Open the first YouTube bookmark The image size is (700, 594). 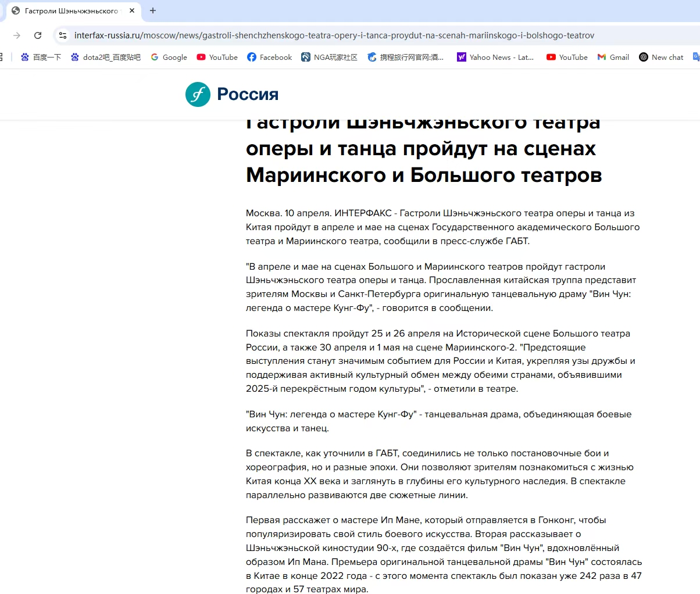(217, 57)
